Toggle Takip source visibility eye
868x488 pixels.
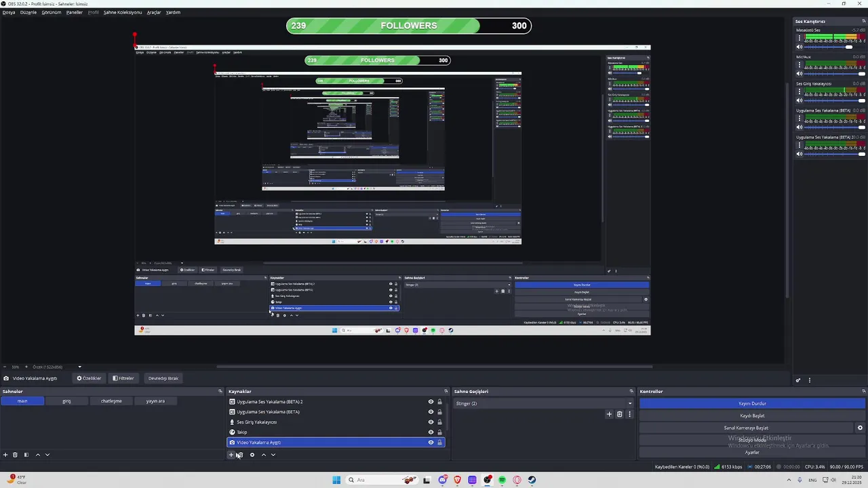(x=431, y=432)
